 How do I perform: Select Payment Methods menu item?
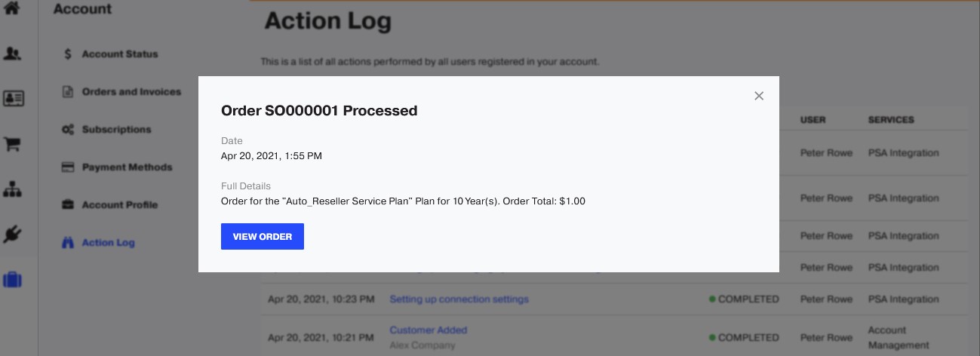pyautogui.click(x=127, y=167)
